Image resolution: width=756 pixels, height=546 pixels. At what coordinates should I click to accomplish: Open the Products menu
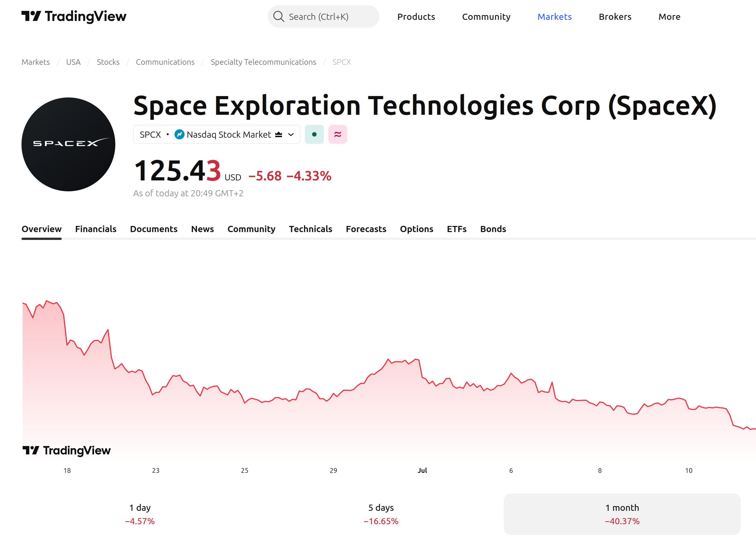coord(416,17)
